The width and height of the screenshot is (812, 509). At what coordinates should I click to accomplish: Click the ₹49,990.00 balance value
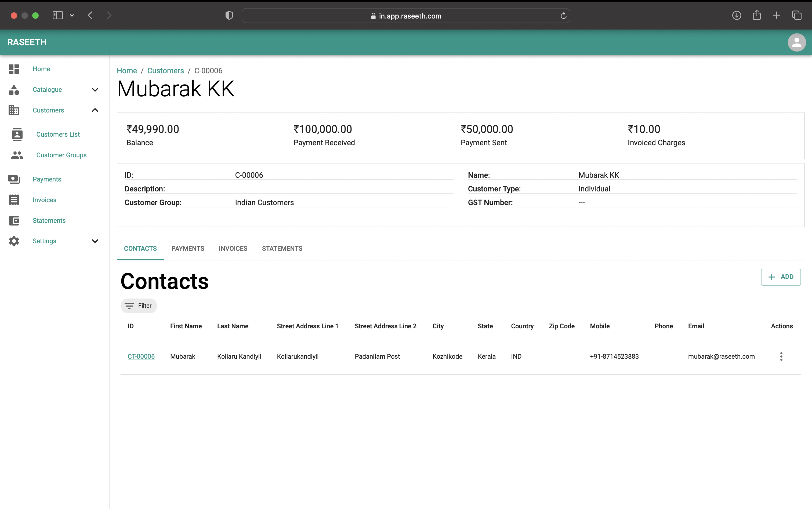(153, 129)
